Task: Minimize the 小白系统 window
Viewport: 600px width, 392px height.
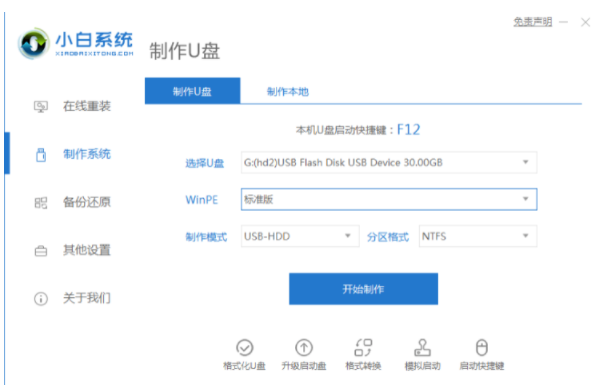Action: click(563, 22)
